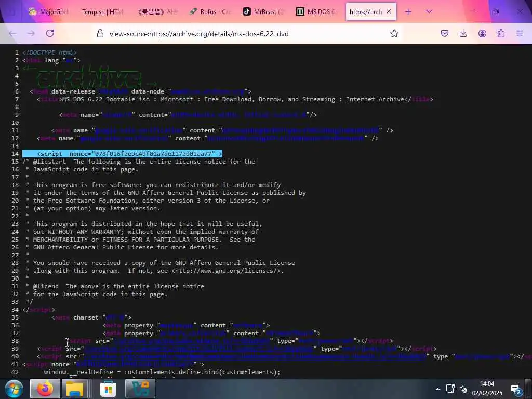This screenshot has width=532, height=399.
Task: Save page to Pocket
Action: click(445, 33)
